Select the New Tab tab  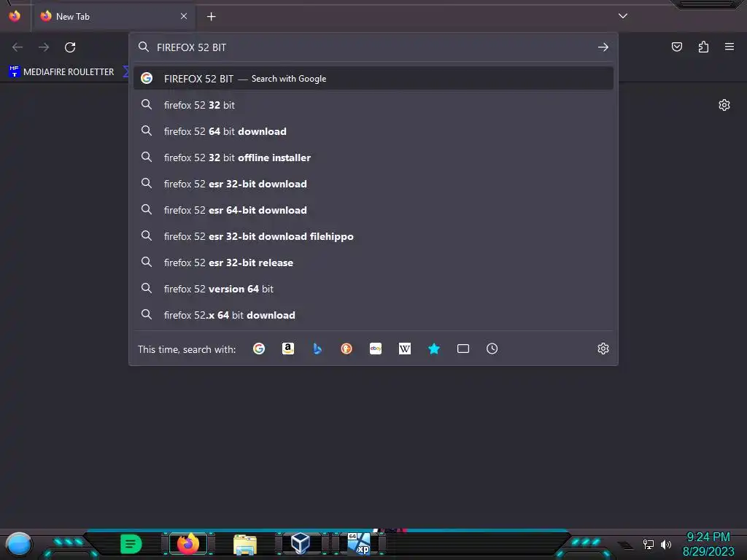point(115,16)
